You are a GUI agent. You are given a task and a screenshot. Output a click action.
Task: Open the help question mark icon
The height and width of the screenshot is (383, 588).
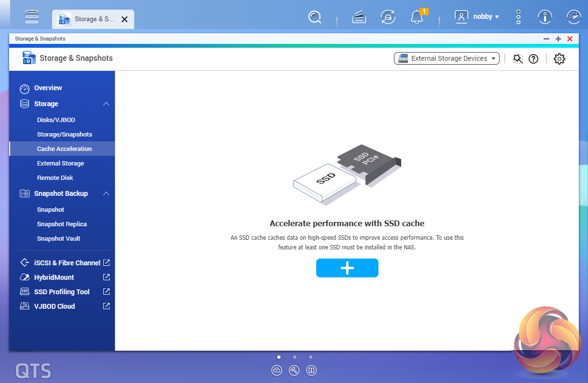(x=533, y=59)
